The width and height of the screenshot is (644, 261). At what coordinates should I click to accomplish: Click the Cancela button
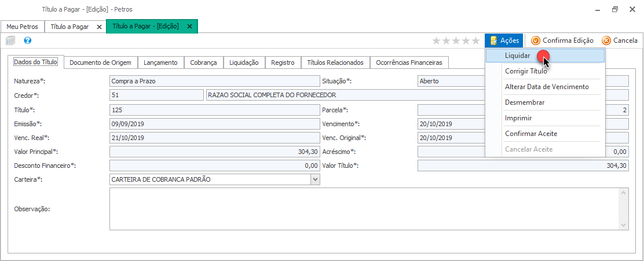(619, 40)
